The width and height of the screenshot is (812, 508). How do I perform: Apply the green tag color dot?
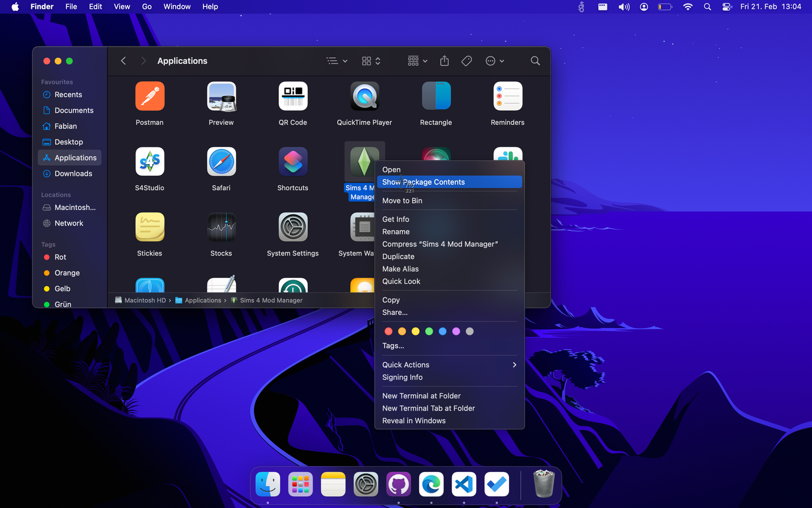click(x=429, y=332)
